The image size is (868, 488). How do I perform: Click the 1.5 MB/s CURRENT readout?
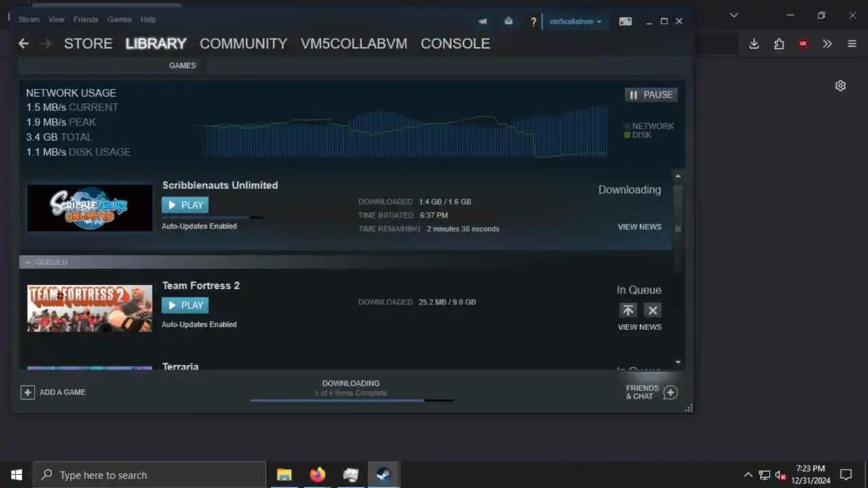[72, 107]
